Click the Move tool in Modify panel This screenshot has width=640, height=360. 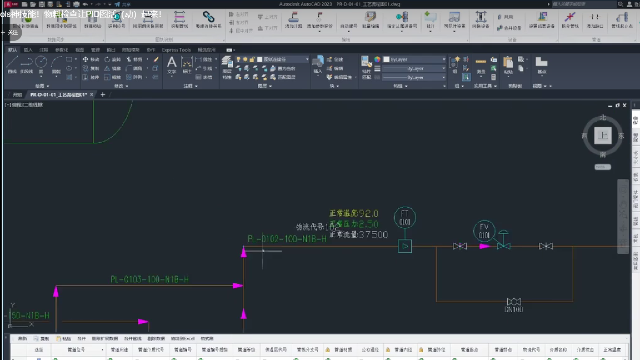(91, 60)
